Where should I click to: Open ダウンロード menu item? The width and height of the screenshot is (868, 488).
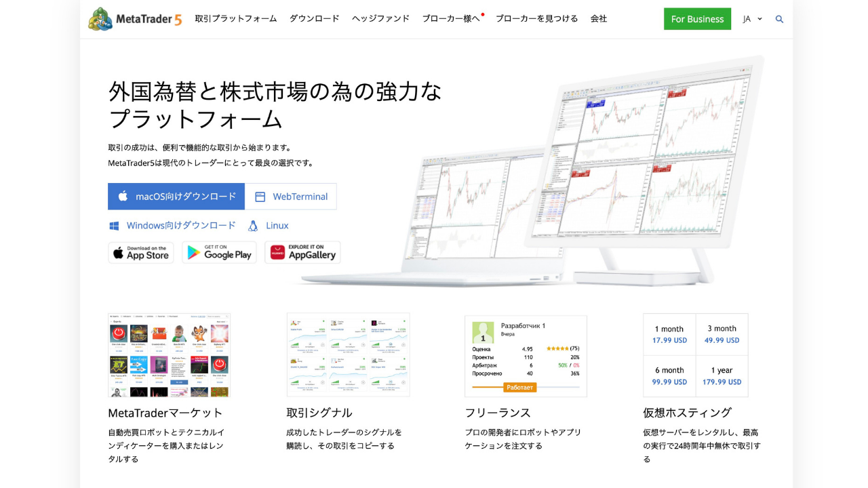pos(314,19)
